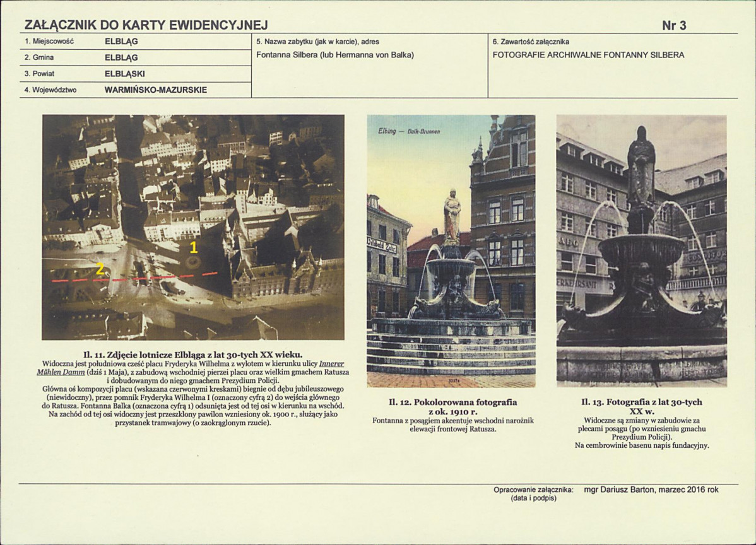Click FOTOGRAFIE ARCHIWALNE FONTANNY SILBERA text
The height and width of the screenshot is (545, 756).
click(588, 55)
